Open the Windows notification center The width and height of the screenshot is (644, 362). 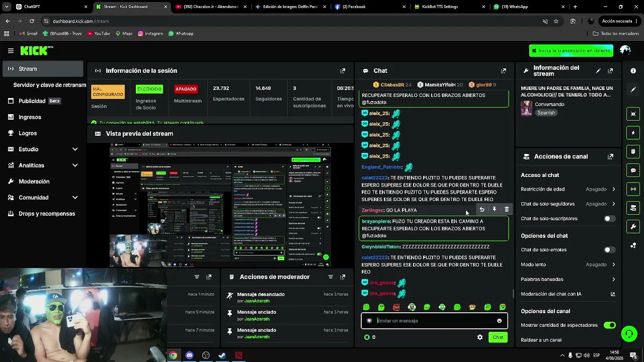tap(633, 355)
